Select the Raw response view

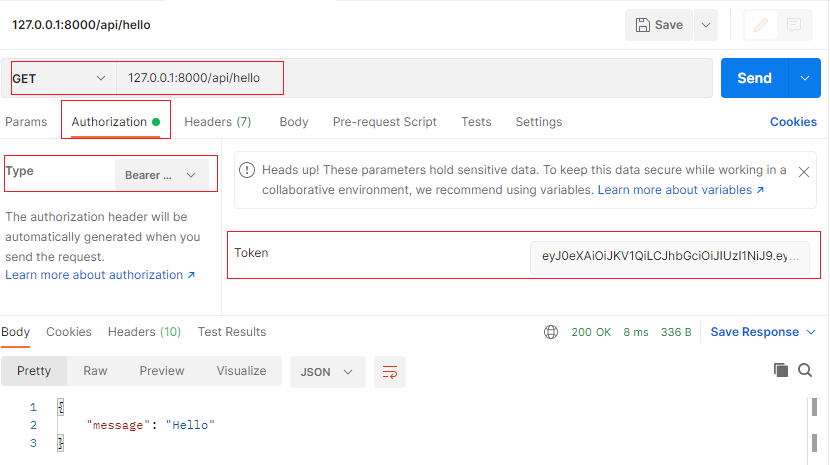click(x=95, y=371)
